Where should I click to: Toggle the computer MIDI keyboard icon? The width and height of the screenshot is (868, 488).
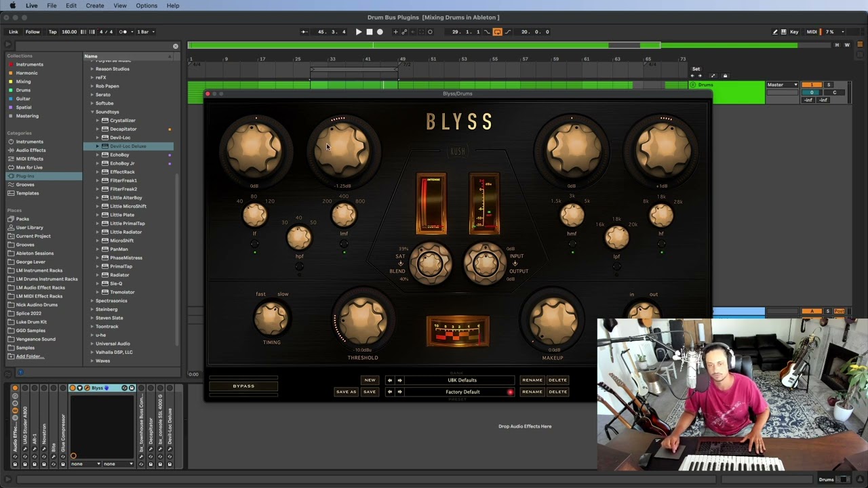tap(785, 32)
